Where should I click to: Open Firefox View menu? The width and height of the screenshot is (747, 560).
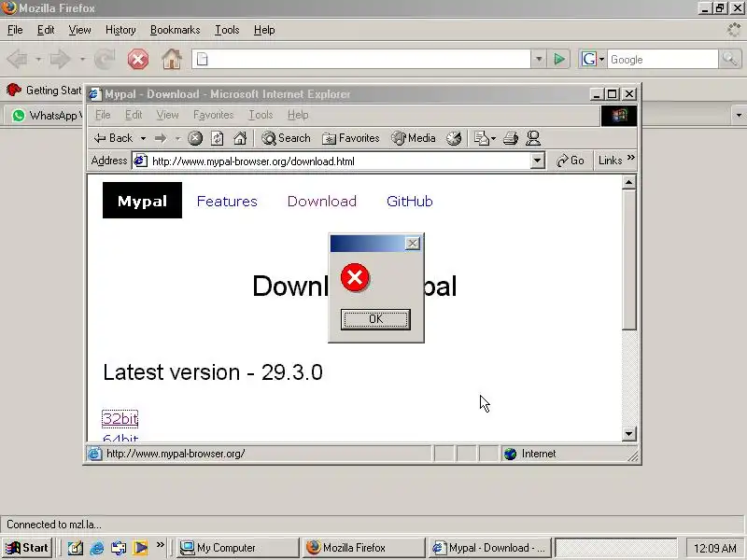[79, 30]
